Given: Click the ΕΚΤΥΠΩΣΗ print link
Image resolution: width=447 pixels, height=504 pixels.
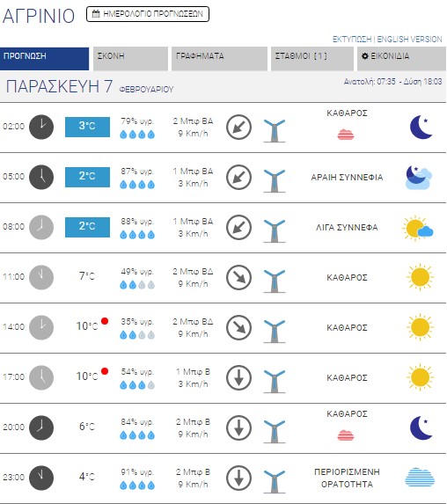Looking at the screenshot, I should 352,40.
